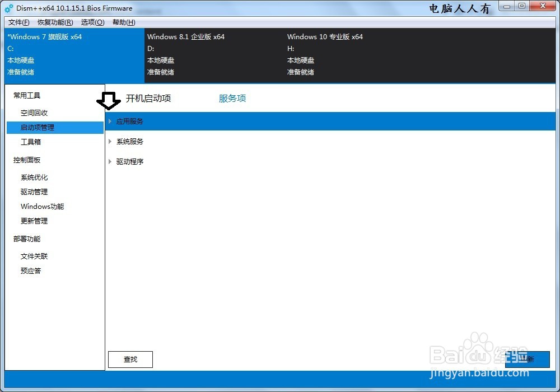The width and height of the screenshot is (560, 392).
Task: Open 预应答 in the sidebar
Action: [31, 270]
